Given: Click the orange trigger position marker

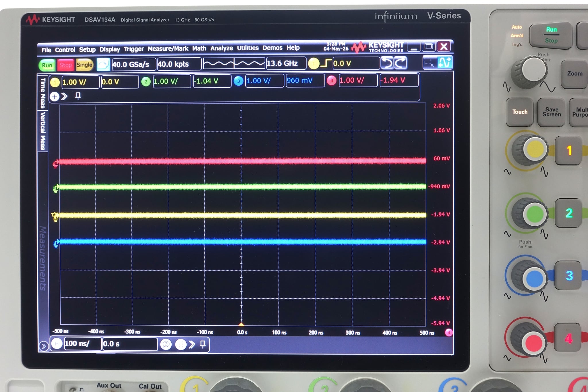Looking at the screenshot, I should click(241, 324).
